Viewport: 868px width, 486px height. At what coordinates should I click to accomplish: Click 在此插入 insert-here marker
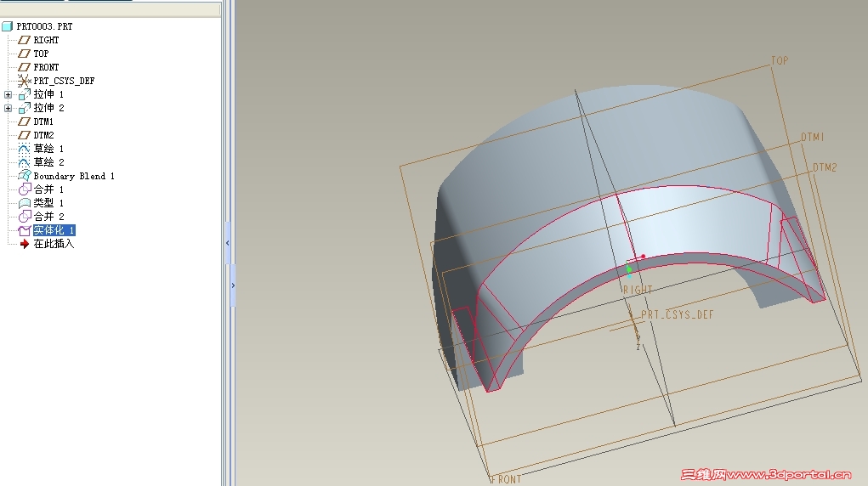pos(54,244)
